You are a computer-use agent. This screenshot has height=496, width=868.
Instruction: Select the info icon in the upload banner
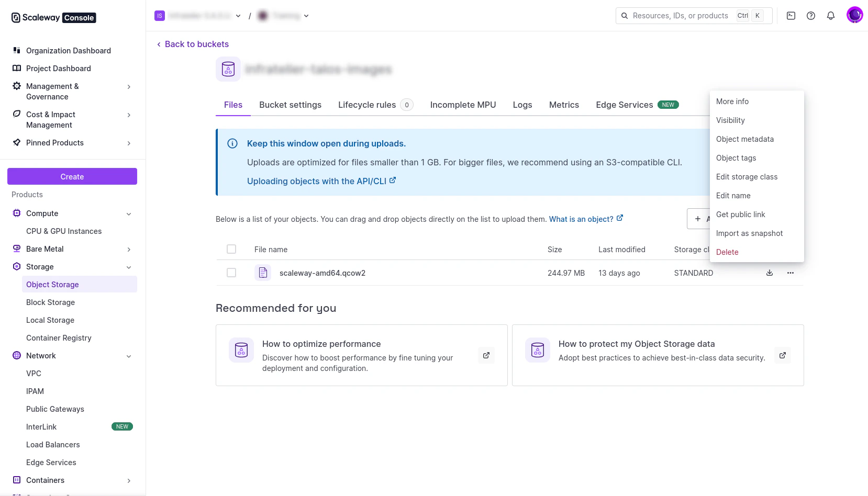232,143
